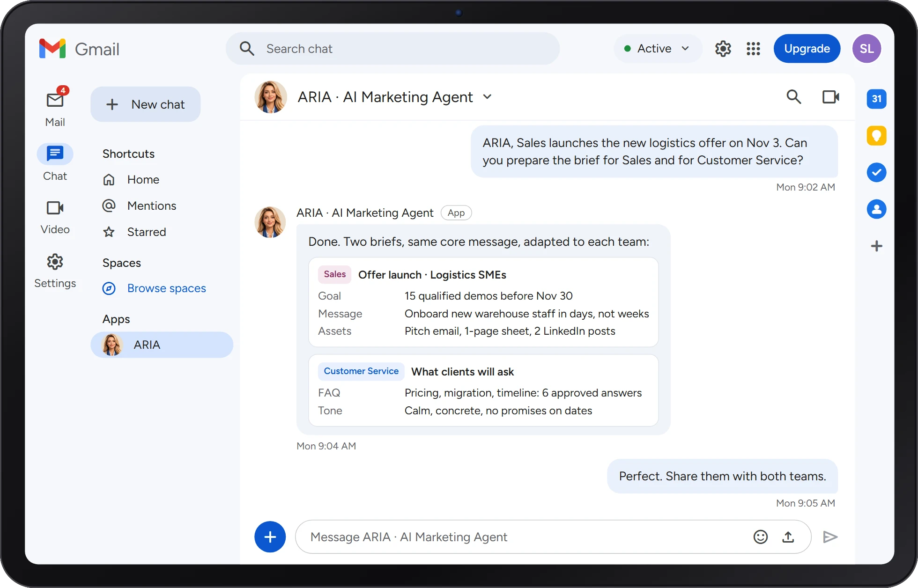Open the Mail section with 4 unread
The image size is (918, 588).
[55, 107]
